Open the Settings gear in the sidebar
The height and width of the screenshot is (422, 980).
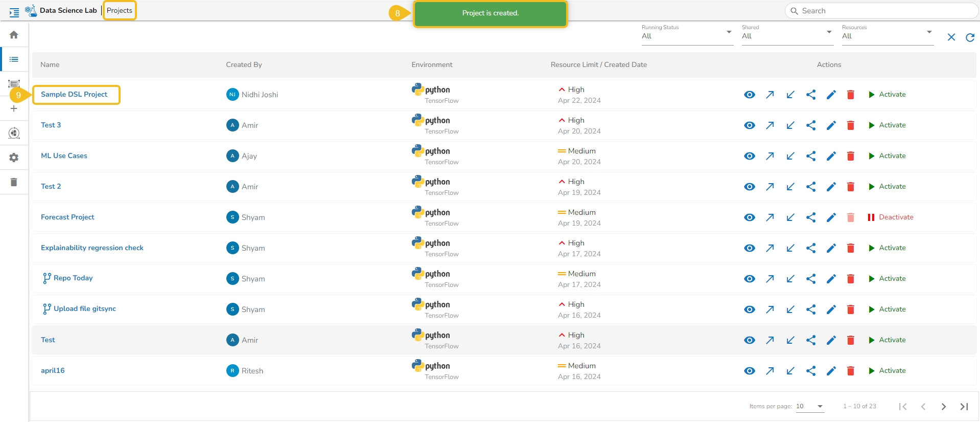click(x=14, y=158)
